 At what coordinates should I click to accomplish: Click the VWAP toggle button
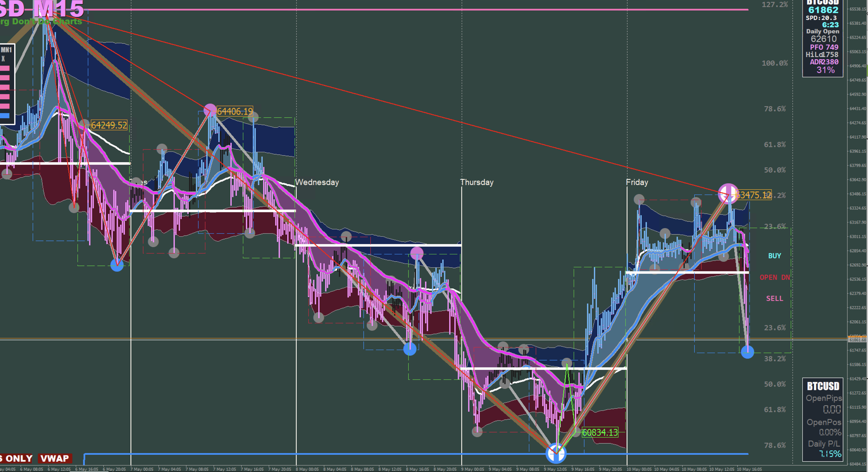(55, 458)
